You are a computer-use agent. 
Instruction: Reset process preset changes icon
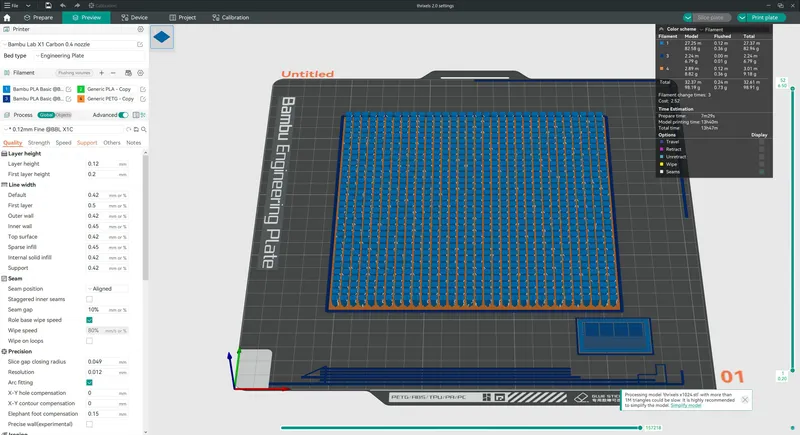(129, 130)
